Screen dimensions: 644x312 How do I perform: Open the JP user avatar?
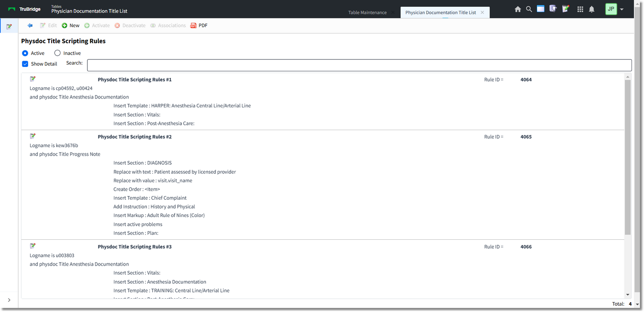(611, 9)
